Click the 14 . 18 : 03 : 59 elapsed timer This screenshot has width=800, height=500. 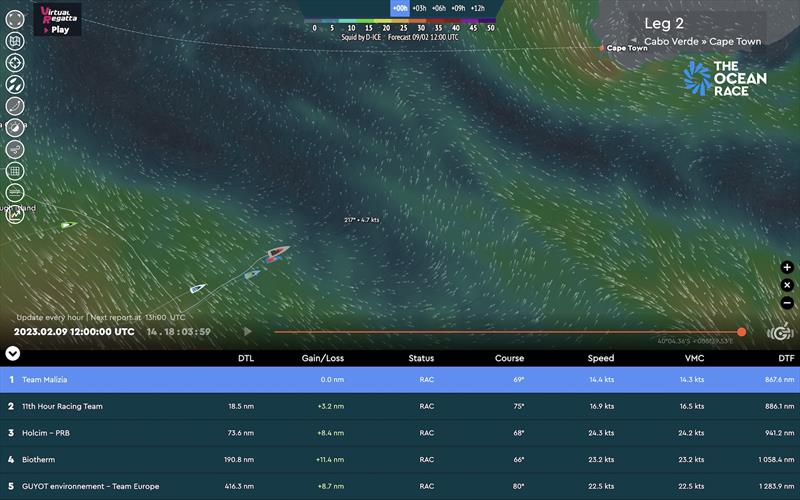click(179, 332)
